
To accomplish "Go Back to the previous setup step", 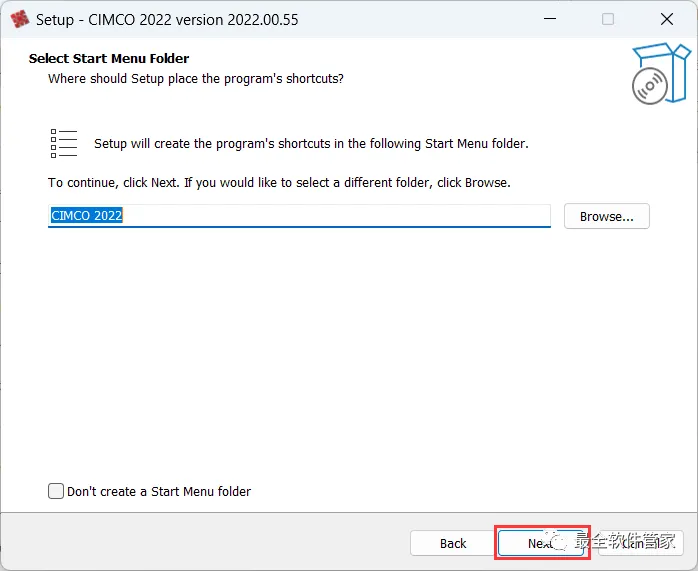I will 453,543.
